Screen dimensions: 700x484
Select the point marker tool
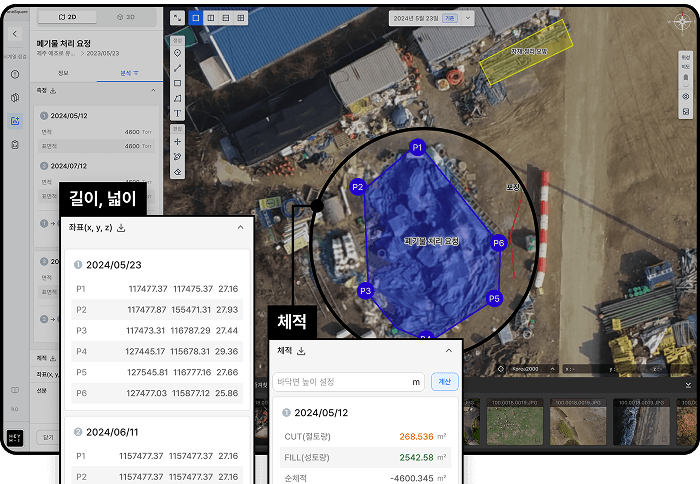tap(177, 52)
